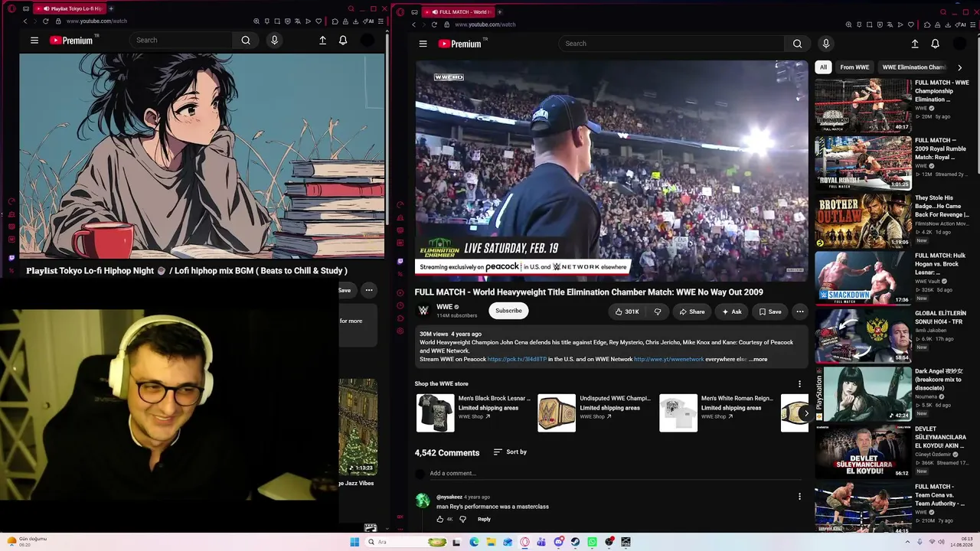The width and height of the screenshot is (980, 551).
Task: Like the video with 301K likes
Action: point(626,311)
